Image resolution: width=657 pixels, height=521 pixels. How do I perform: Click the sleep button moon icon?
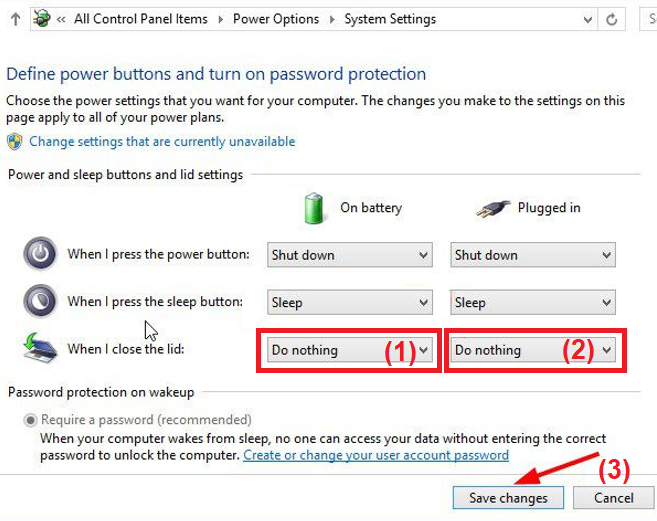40,301
